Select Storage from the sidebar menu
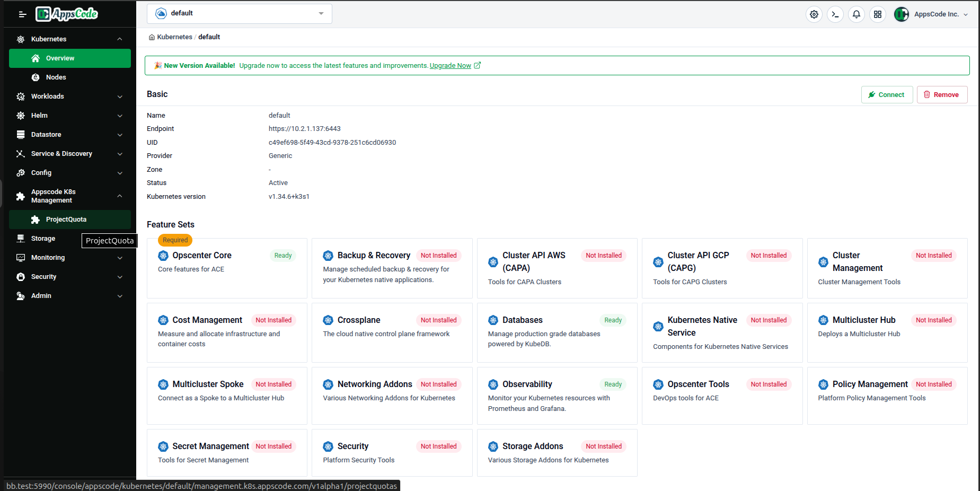Viewport: 980px width, 491px height. click(44, 238)
